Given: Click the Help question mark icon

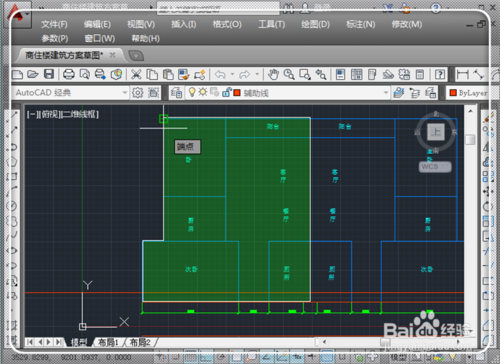Looking at the screenshot, I should point(440,74).
